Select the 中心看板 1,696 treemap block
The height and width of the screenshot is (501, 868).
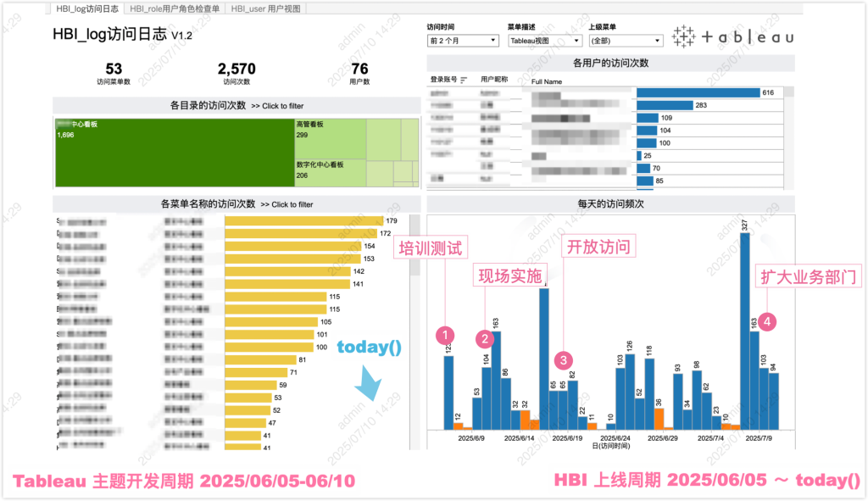tap(175, 153)
